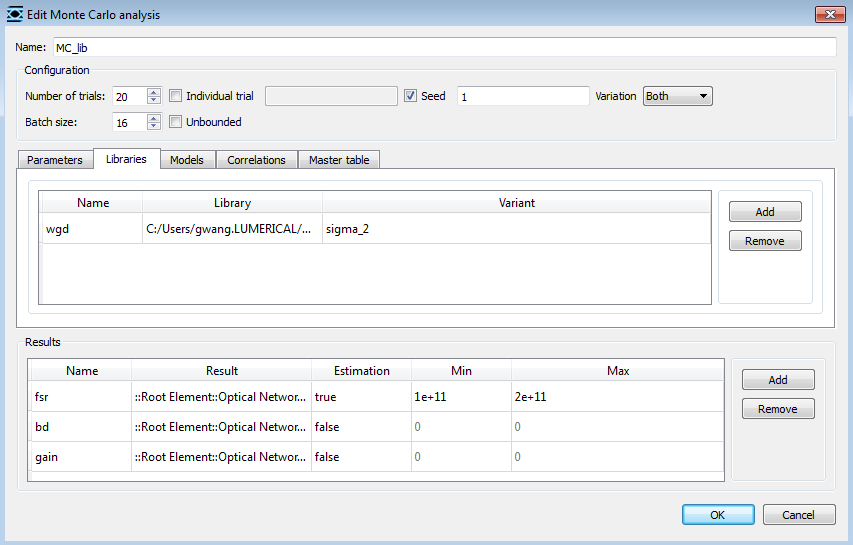Increase Number of trials with up arrow
The image size is (853, 545).
click(x=154, y=91)
